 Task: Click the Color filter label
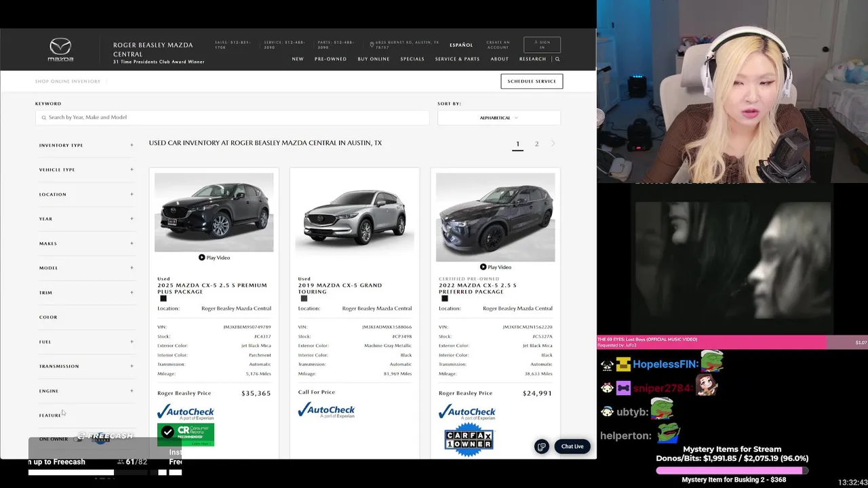coord(48,317)
